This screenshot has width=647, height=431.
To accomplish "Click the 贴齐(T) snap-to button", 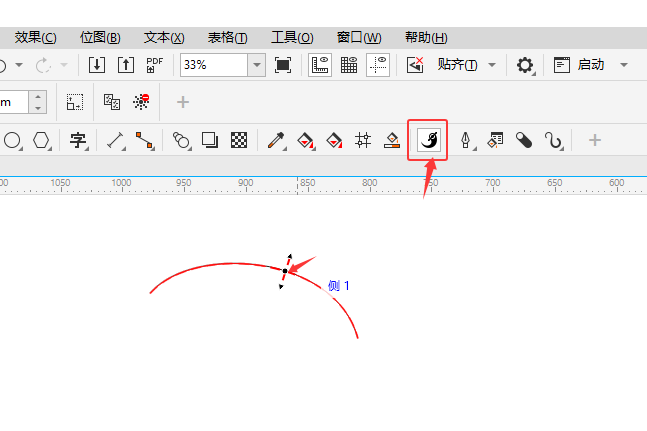I will (458, 65).
